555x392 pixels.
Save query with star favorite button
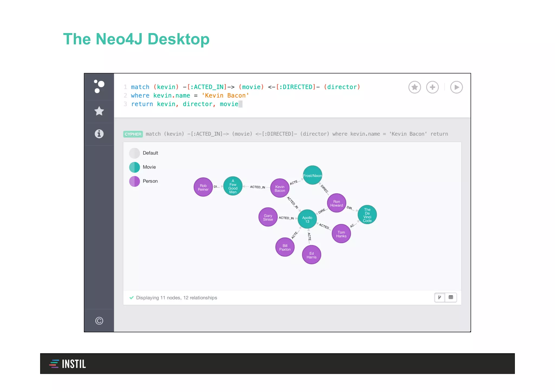pyautogui.click(x=414, y=87)
